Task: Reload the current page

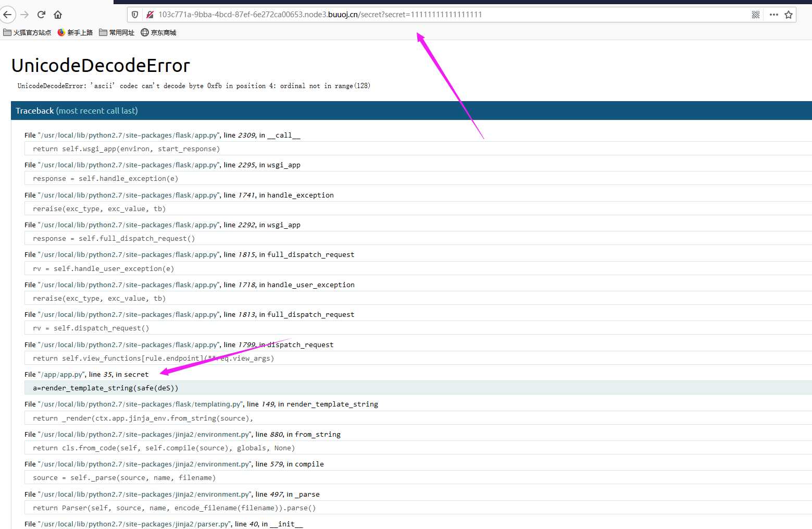Action: point(41,15)
